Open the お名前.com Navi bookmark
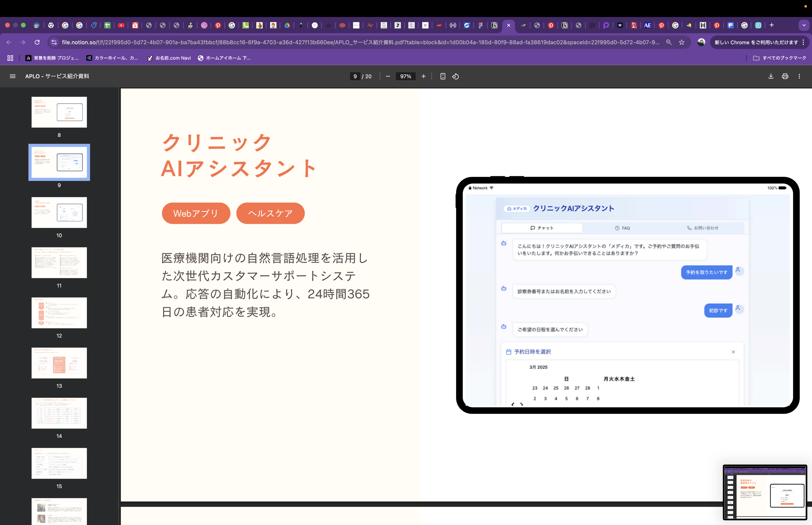Viewport: 812px width, 525px height. (169, 58)
